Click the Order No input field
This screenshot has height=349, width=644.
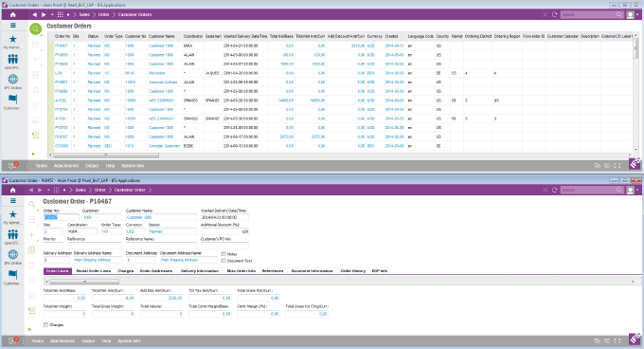point(62,217)
